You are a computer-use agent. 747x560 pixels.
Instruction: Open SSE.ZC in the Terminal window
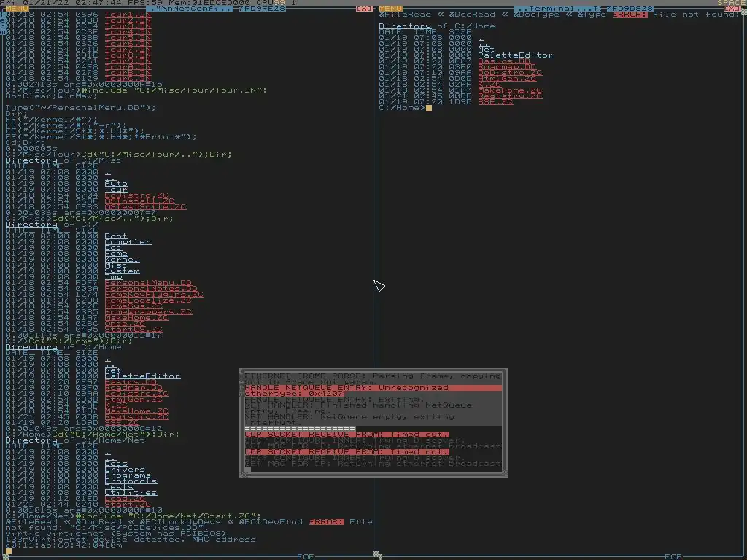coord(495,102)
